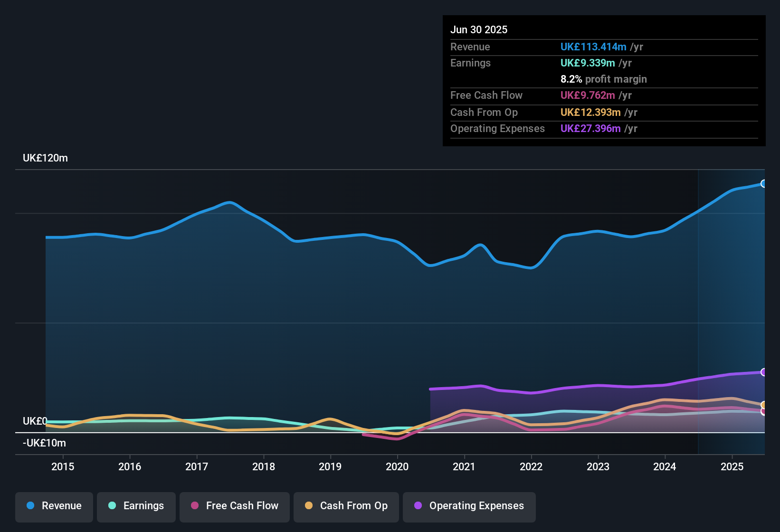Click the 2020 x-axis year label

point(397,466)
